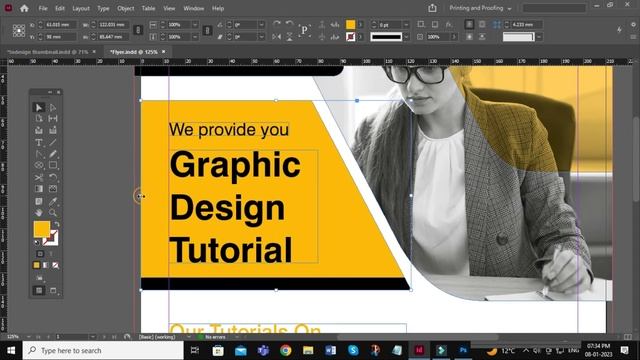This screenshot has height=360, width=640.
Task: Click the Share document icon
Action: (432, 8)
